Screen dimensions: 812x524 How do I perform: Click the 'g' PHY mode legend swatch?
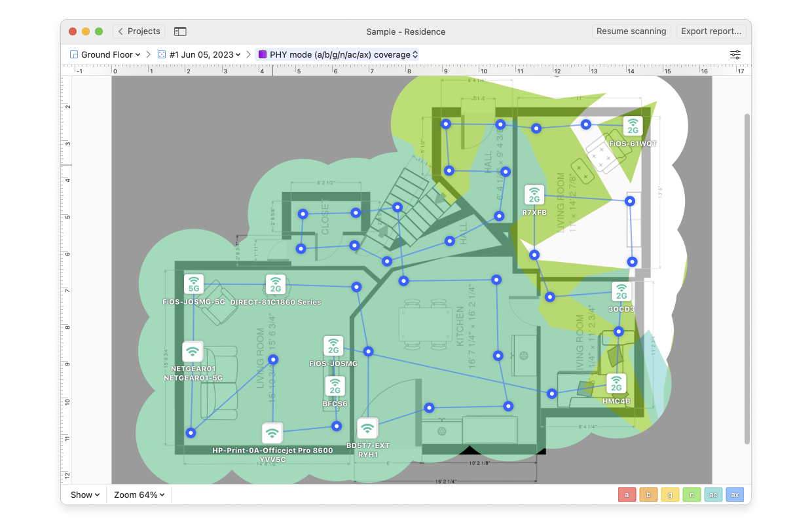pos(670,495)
